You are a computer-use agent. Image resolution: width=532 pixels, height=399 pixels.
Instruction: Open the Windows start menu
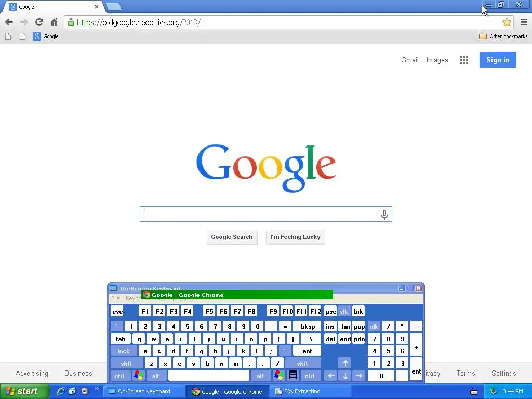[24, 391]
